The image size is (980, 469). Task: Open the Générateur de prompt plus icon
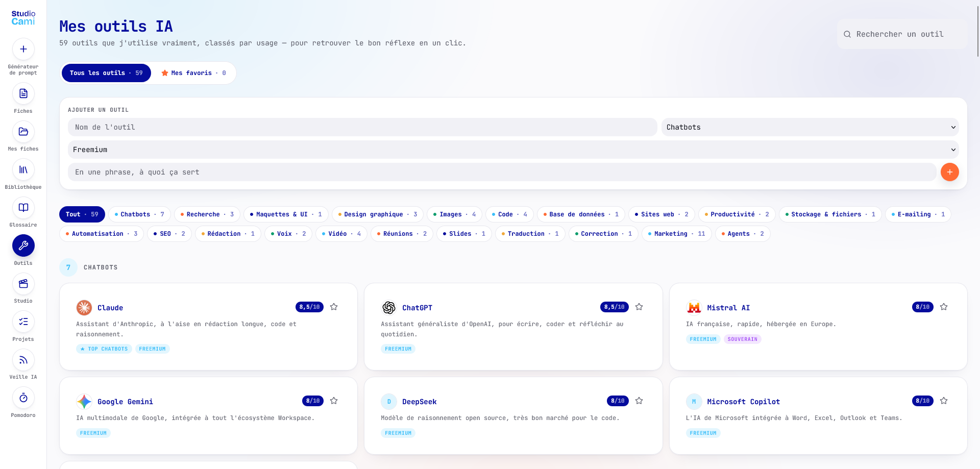click(x=23, y=50)
